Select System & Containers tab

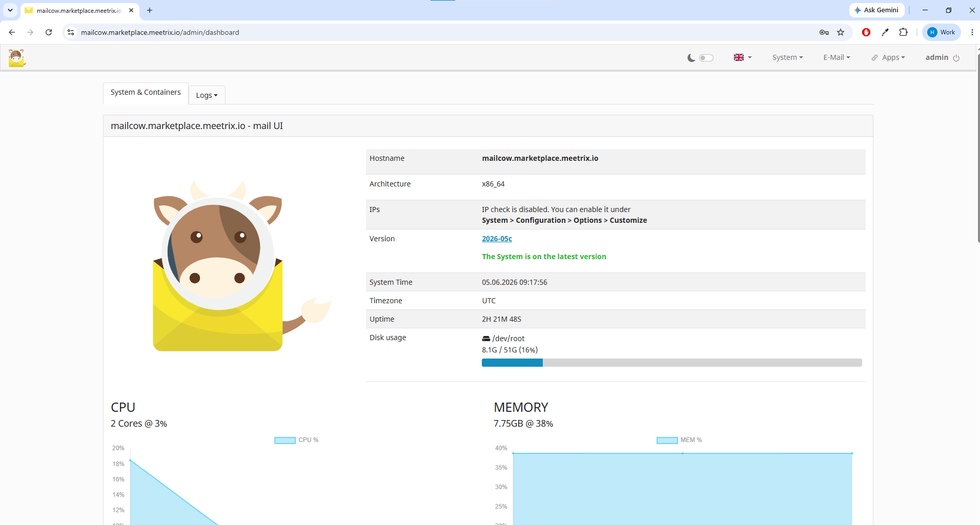click(146, 93)
